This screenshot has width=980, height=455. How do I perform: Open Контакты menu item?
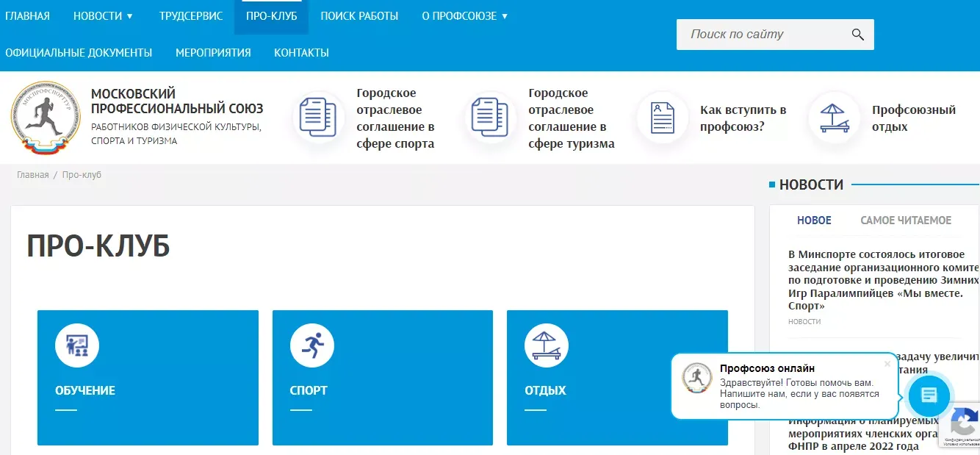[x=301, y=52]
